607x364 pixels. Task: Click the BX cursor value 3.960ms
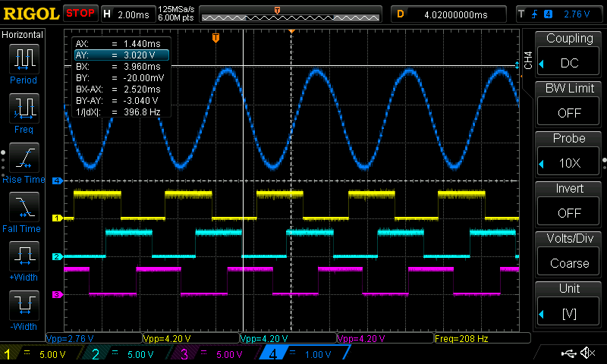point(142,67)
